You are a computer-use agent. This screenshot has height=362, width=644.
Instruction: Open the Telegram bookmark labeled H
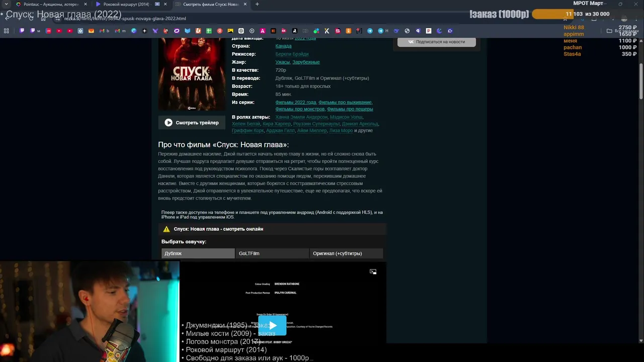[383, 31]
